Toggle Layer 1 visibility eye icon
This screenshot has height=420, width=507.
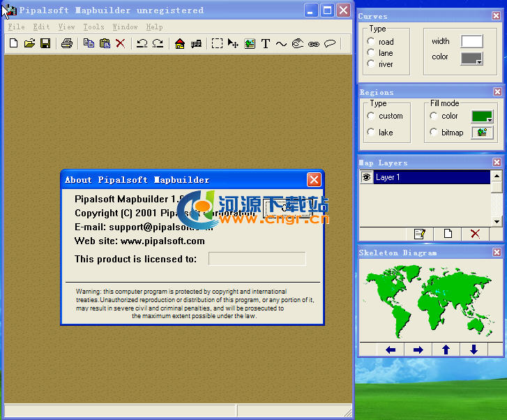[x=365, y=178]
